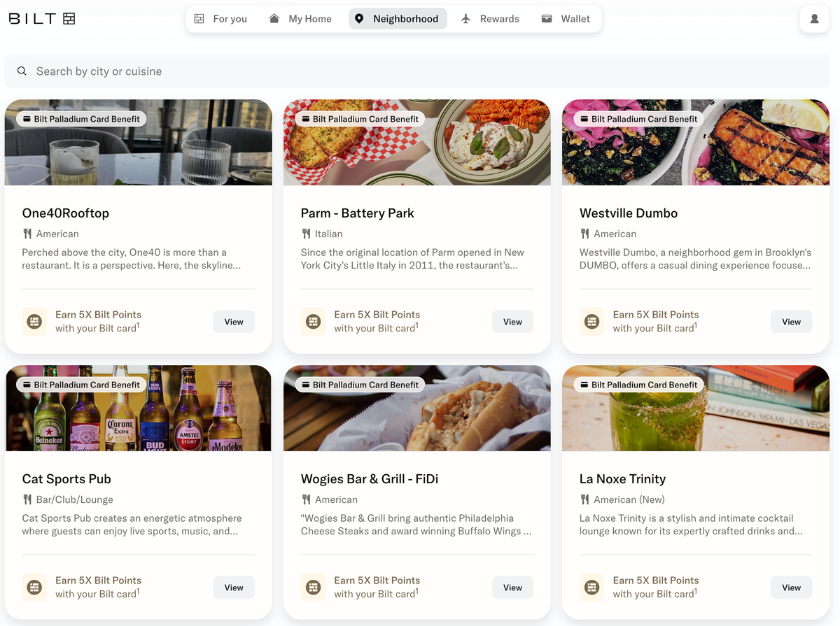
Task: Click the search magnifier icon
Action: point(22,71)
